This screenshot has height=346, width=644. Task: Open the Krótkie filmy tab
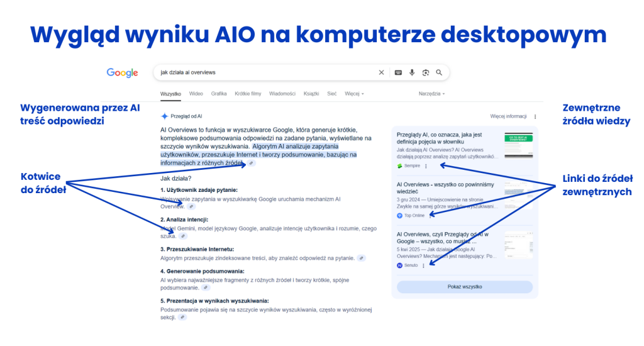coord(248,94)
